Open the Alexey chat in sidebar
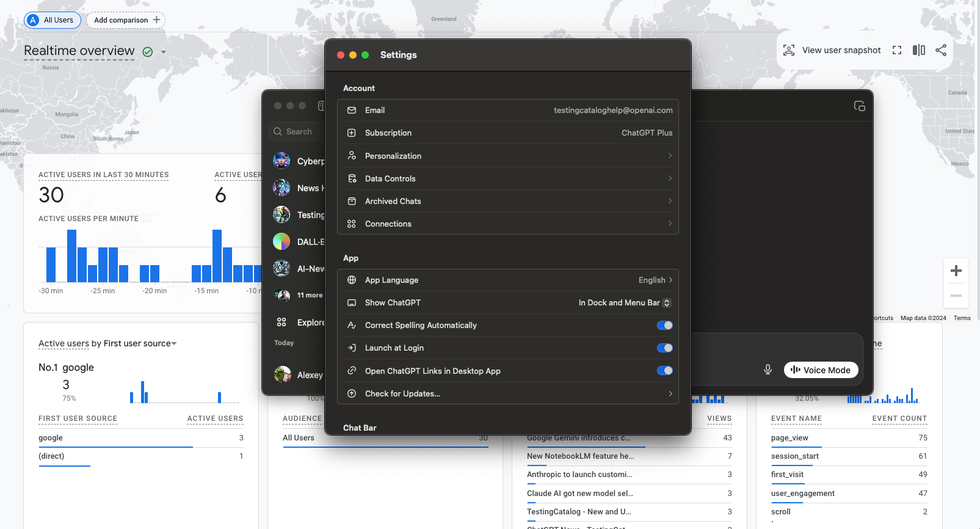Viewport: 980px width, 529px height. tap(299, 375)
